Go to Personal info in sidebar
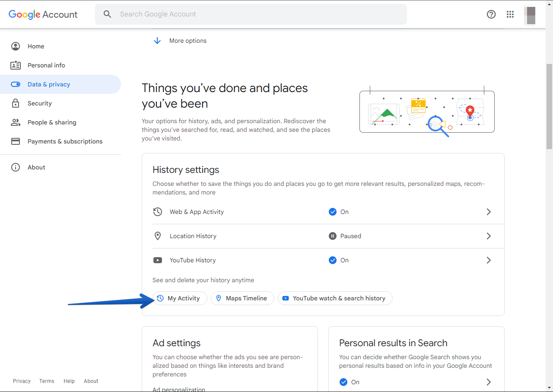Screen dimensions: 553x392 point(46,65)
